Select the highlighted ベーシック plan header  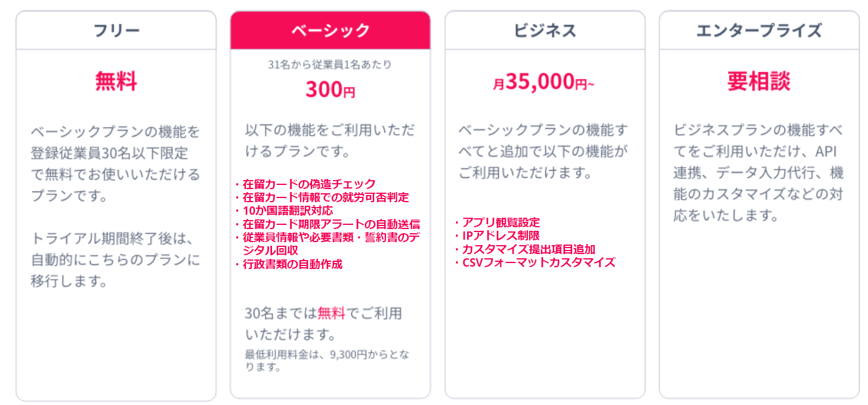330,30
